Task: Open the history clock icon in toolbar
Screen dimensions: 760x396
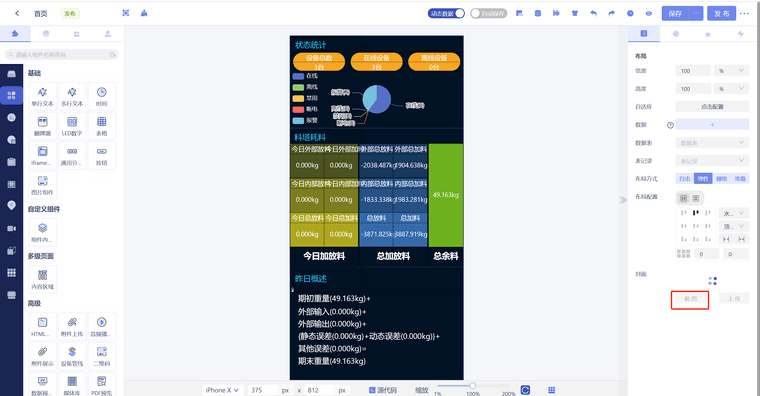Action: [630, 14]
